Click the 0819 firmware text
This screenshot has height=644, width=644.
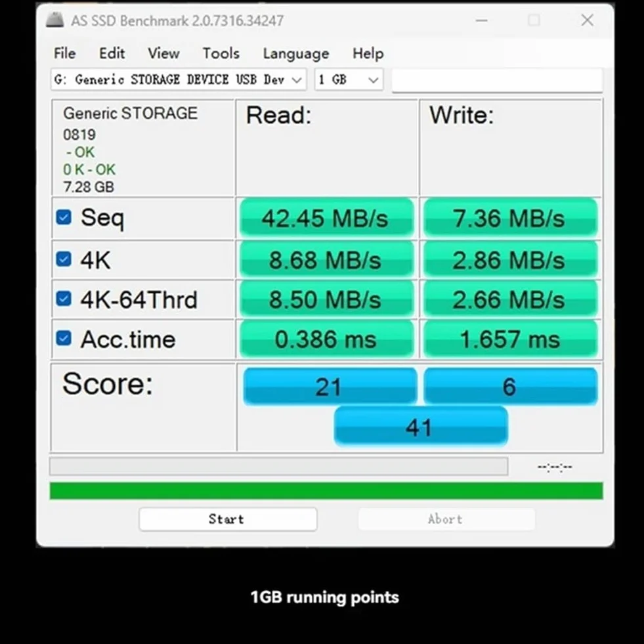pyautogui.click(x=79, y=135)
